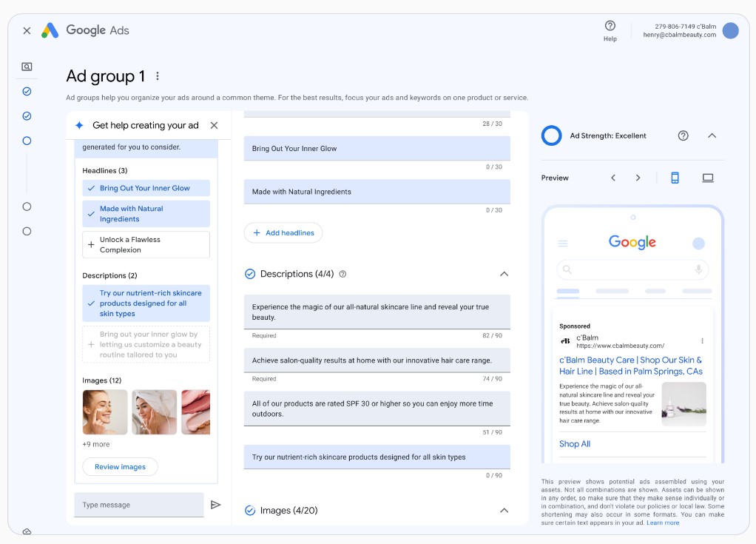This screenshot has height=544, width=756.
Task: Select the first skincare image thumbnail
Action: pos(104,412)
